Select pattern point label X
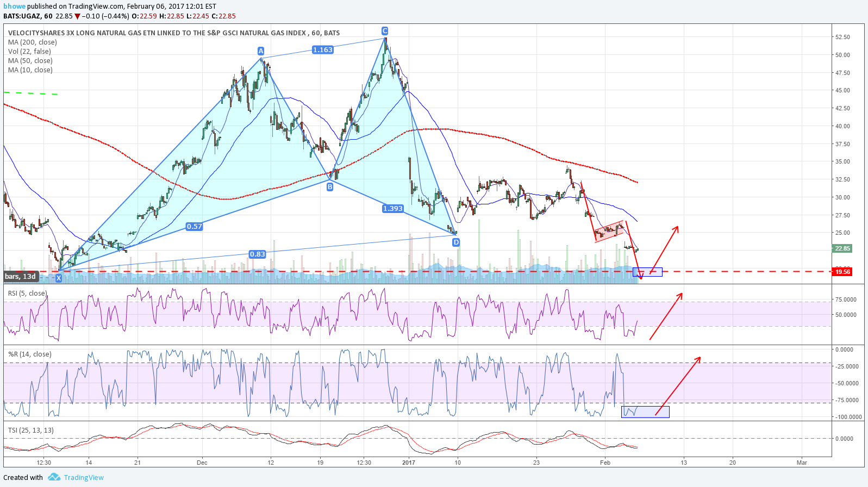Screen dimensions: 868x487 pyautogui.click(x=59, y=278)
